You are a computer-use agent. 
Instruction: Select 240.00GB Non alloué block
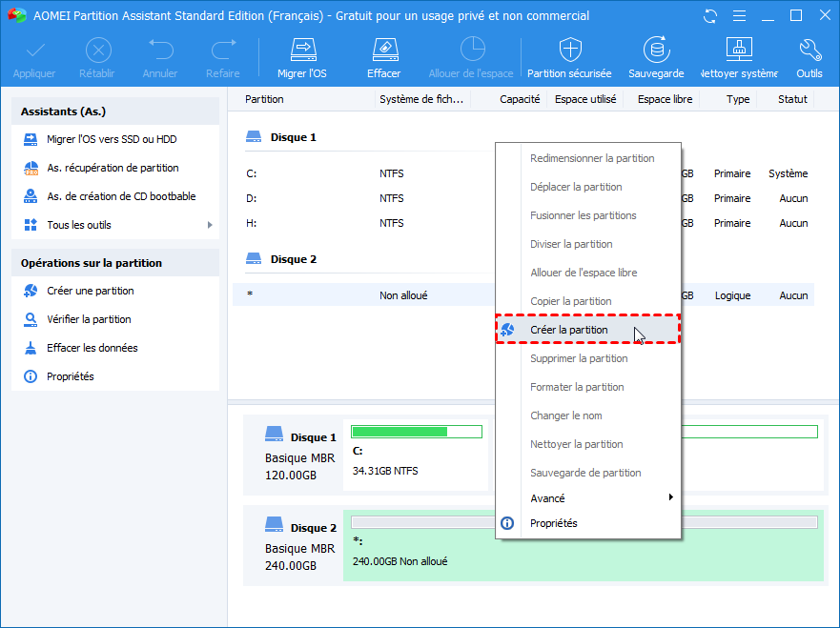click(583, 545)
